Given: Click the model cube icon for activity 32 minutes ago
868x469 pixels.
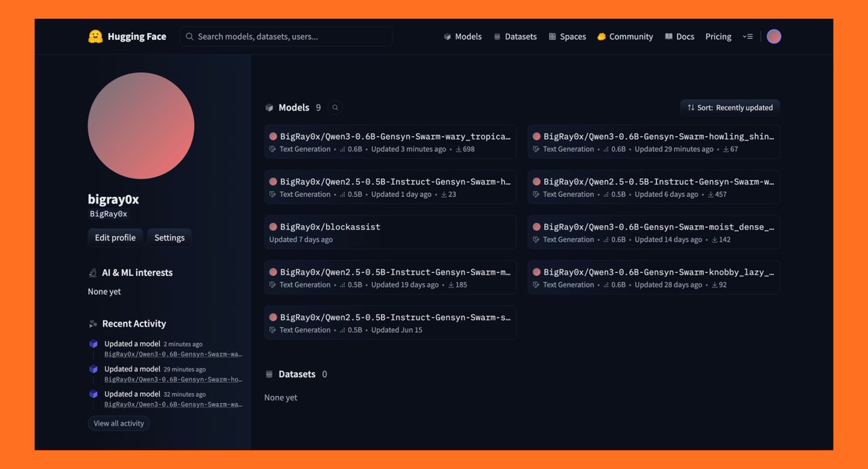Looking at the screenshot, I should coord(93,394).
